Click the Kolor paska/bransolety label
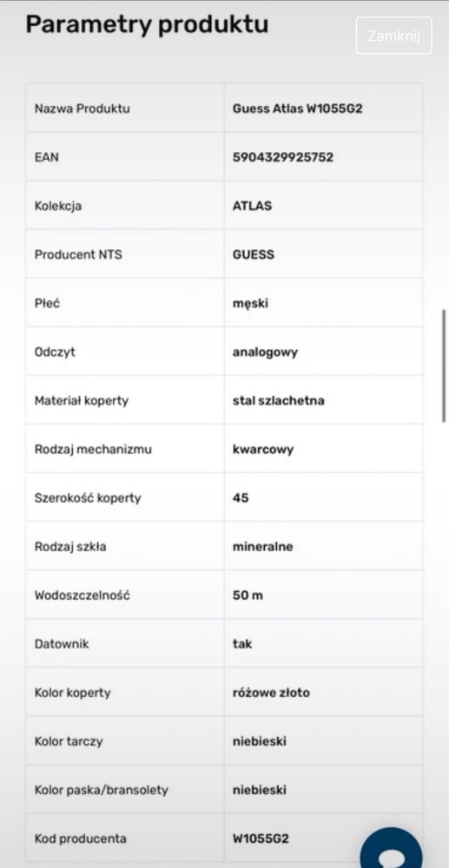 pyautogui.click(x=102, y=791)
